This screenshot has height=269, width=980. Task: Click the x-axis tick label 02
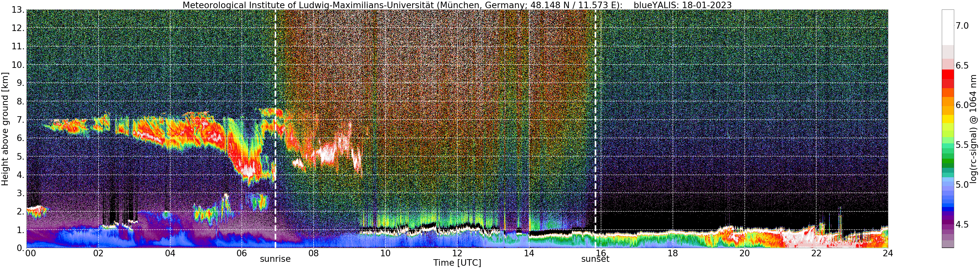[98, 253]
